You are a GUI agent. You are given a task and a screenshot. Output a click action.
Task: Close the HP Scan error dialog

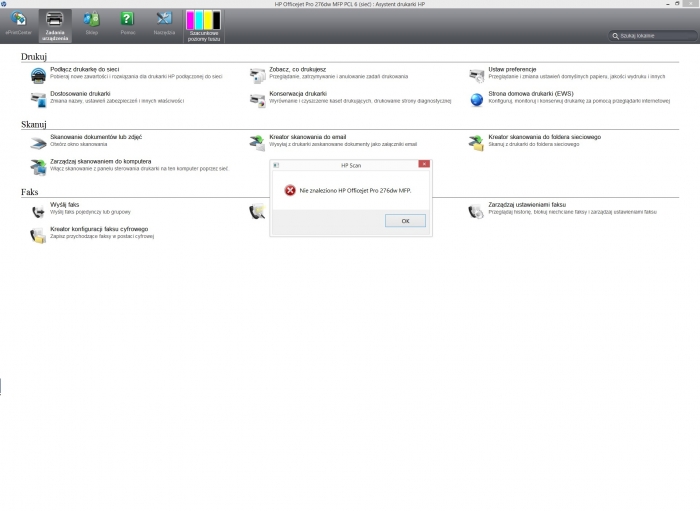click(424, 164)
